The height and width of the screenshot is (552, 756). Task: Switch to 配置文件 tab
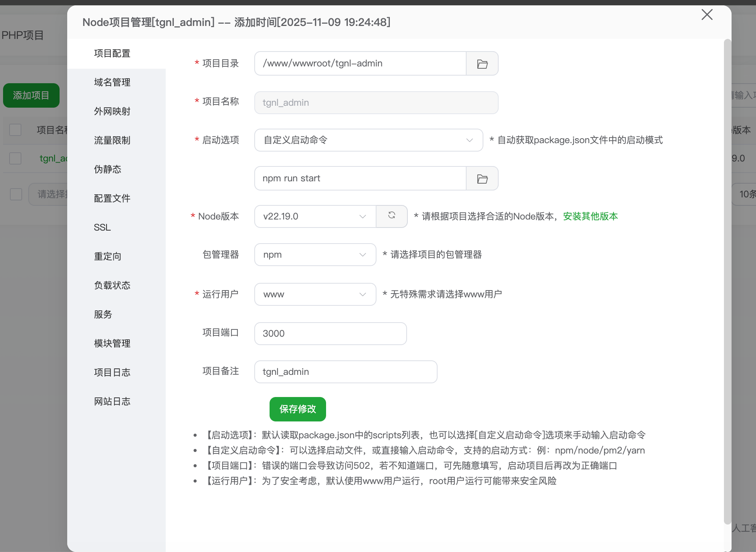tap(112, 198)
